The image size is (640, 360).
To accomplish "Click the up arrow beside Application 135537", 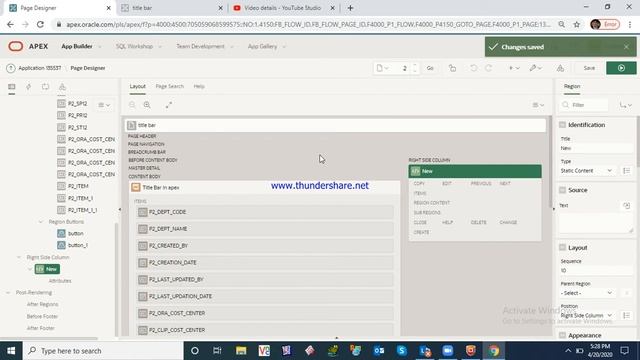I will point(11,68).
